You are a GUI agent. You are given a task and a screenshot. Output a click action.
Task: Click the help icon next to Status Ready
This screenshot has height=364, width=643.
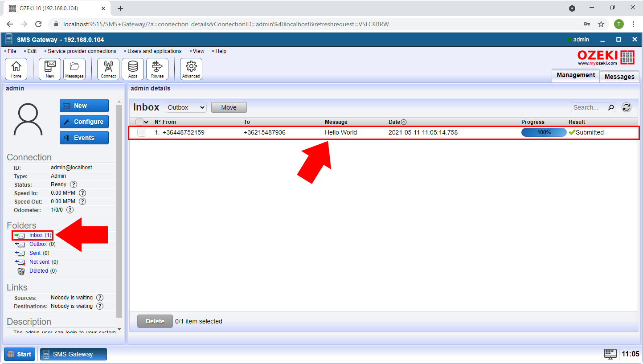[x=74, y=184]
